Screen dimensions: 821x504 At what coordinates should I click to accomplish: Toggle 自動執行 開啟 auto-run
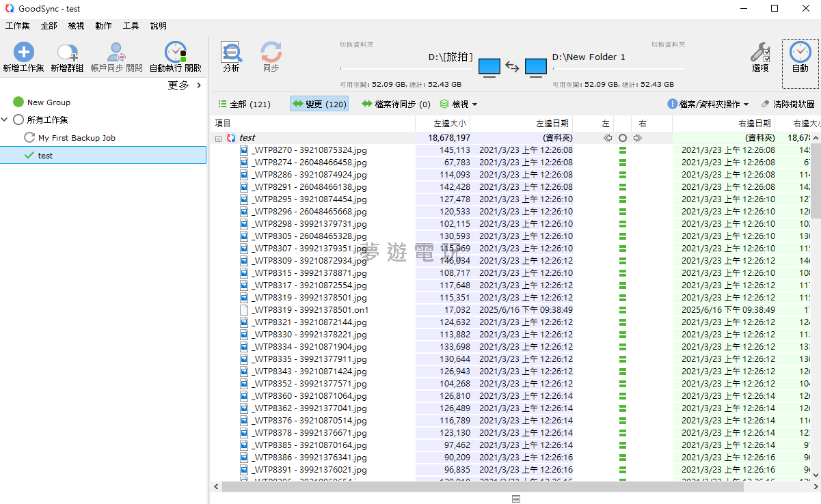point(176,53)
